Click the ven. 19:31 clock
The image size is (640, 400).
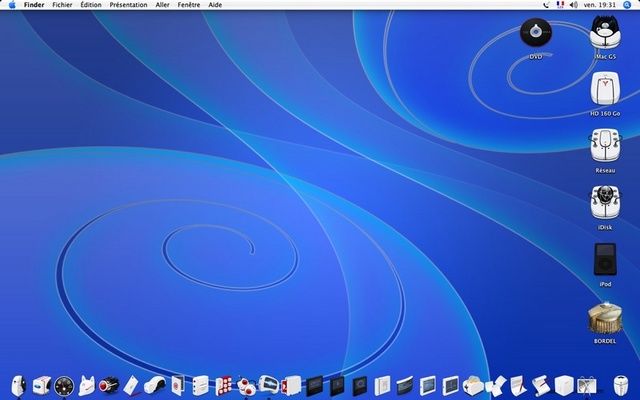pyautogui.click(x=600, y=5)
